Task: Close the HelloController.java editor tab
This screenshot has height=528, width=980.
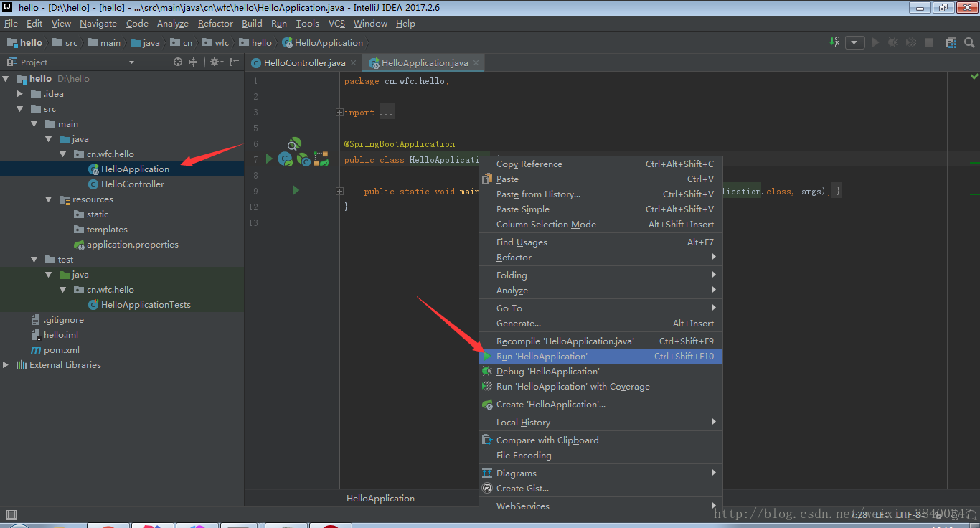Action: click(353, 63)
